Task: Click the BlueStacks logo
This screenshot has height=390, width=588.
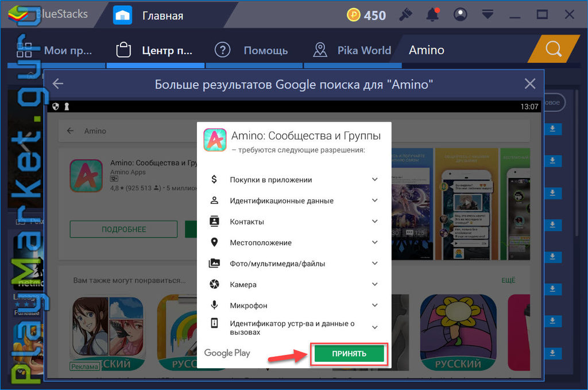Action: point(18,14)
